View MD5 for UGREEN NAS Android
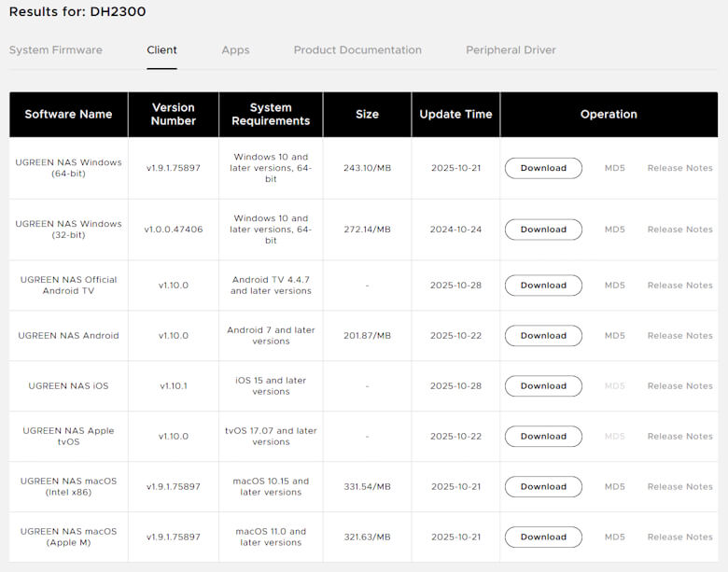The height and width of the screenshot is (572, 728). pos(614,336)
